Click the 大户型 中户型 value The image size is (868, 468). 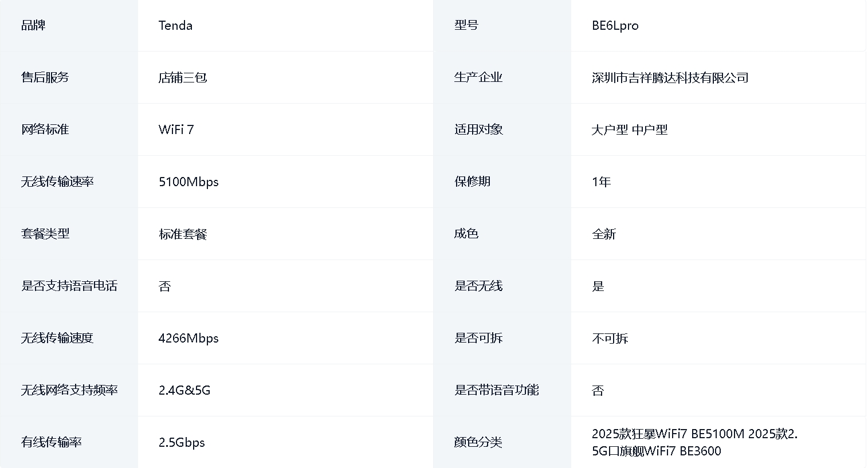pos(629,130)
